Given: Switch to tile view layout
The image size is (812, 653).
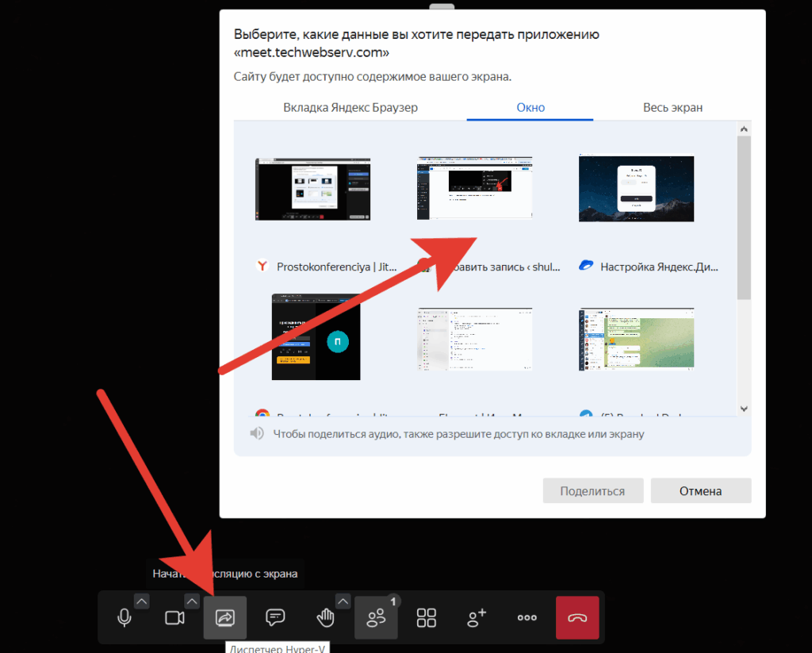Looking at the screenshot, I should pos(427,617).
